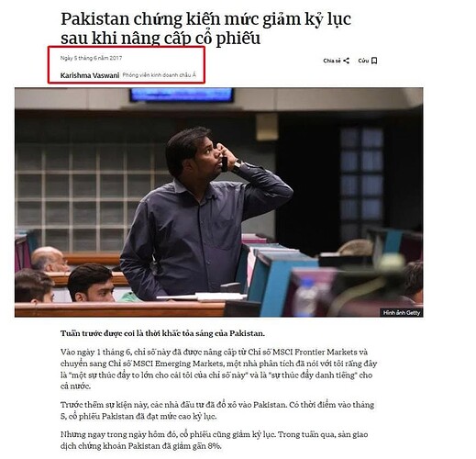Click the gần 8% figure in last paragraph

coord(206,446)
